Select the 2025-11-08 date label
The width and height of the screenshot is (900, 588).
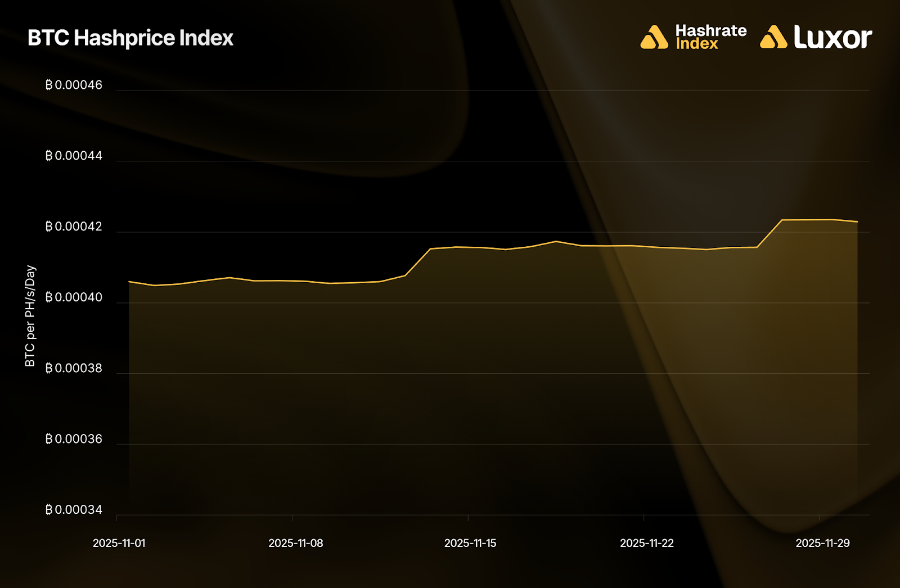(x=296, y=543)
